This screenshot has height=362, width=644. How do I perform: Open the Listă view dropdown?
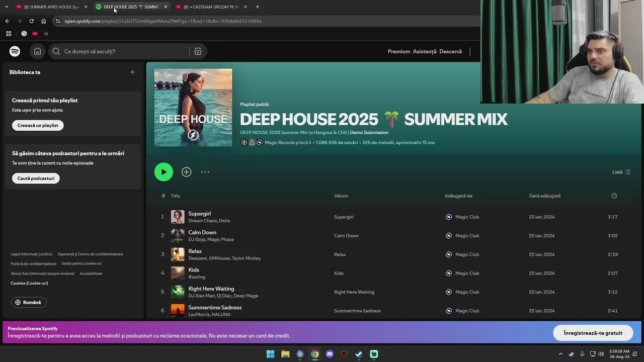tap(621, 172)
